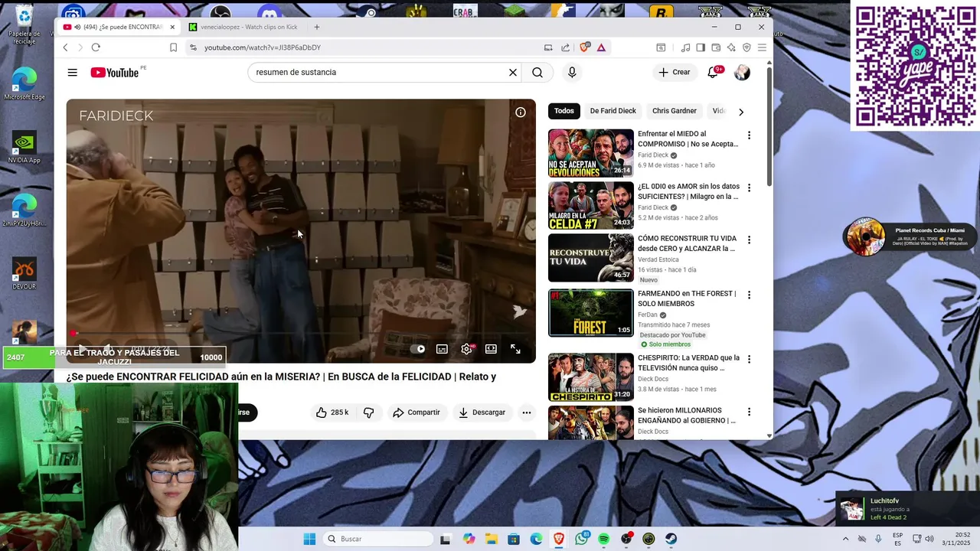Open Spotify from the taskbar
Screen dimensions: 980x551
click(604, 539)
